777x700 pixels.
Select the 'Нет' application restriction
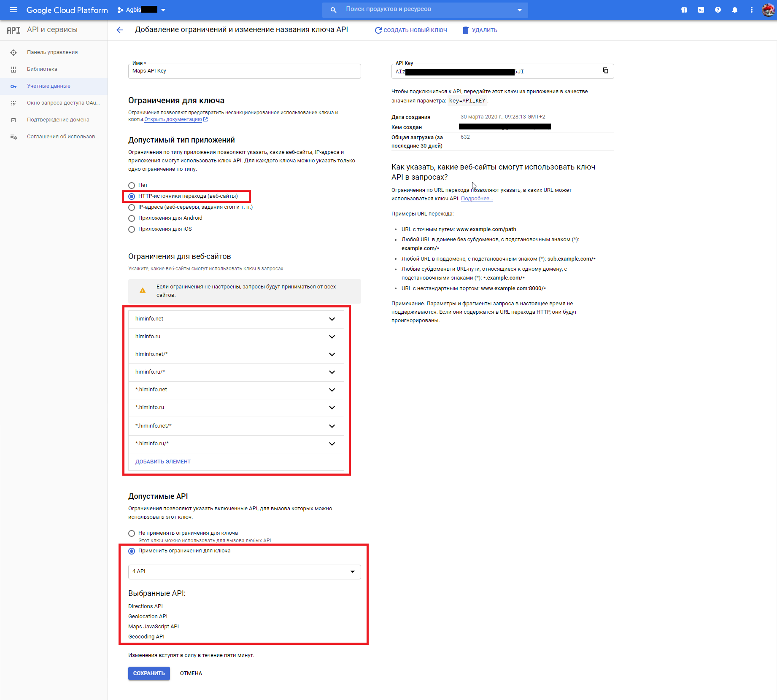tap(132, 185)
